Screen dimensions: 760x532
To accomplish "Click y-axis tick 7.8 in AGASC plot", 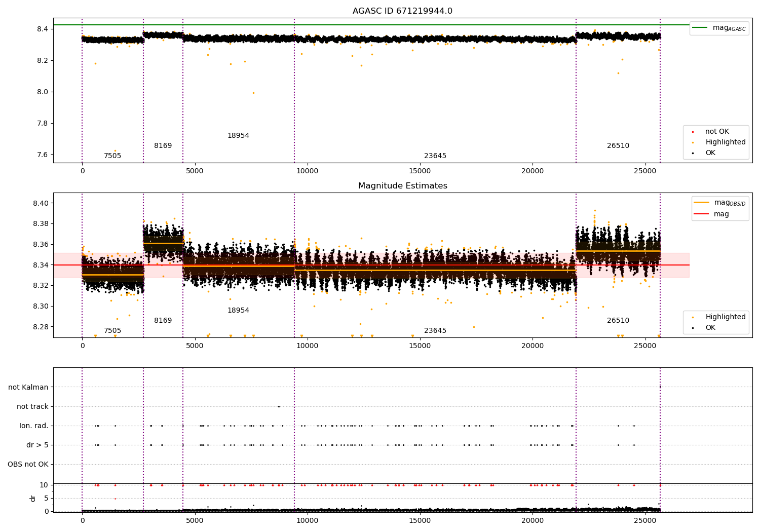I will [43, 124].
